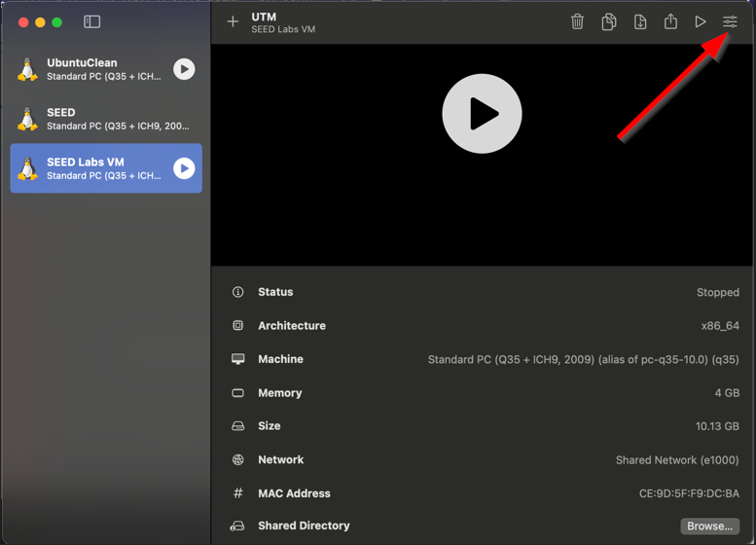
Task: Click the Machine display icon
Action: coord(237,359)
